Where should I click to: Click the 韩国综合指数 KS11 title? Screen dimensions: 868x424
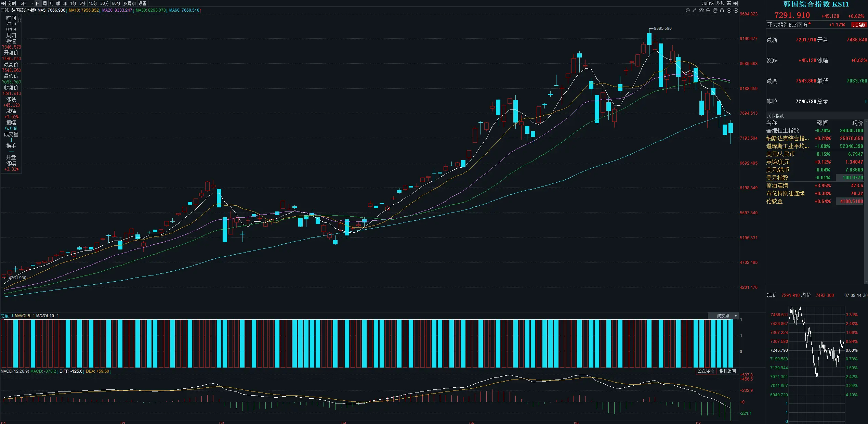tap(816, 4)
